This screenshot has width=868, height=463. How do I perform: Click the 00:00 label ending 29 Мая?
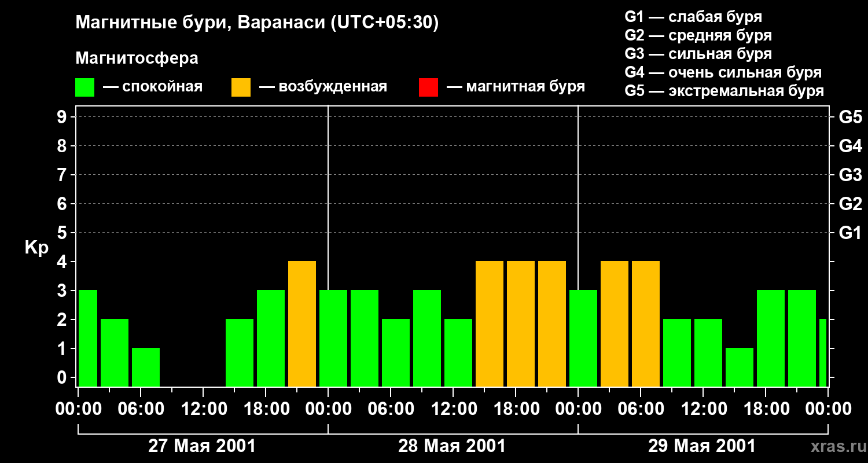click(828, 409)
